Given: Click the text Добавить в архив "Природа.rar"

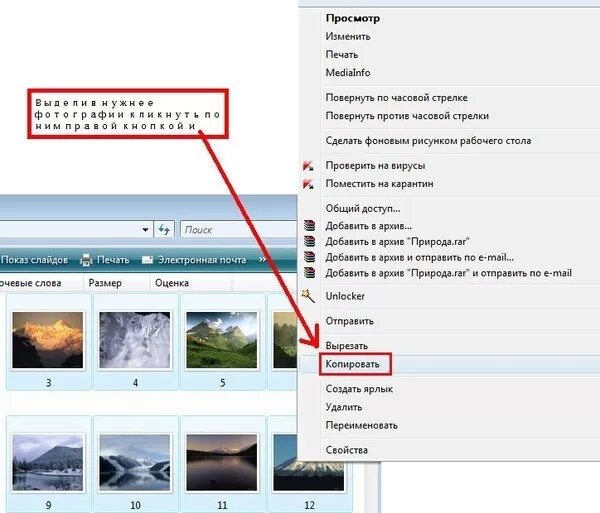Looking at the screenshot, I should coord(397,242).
